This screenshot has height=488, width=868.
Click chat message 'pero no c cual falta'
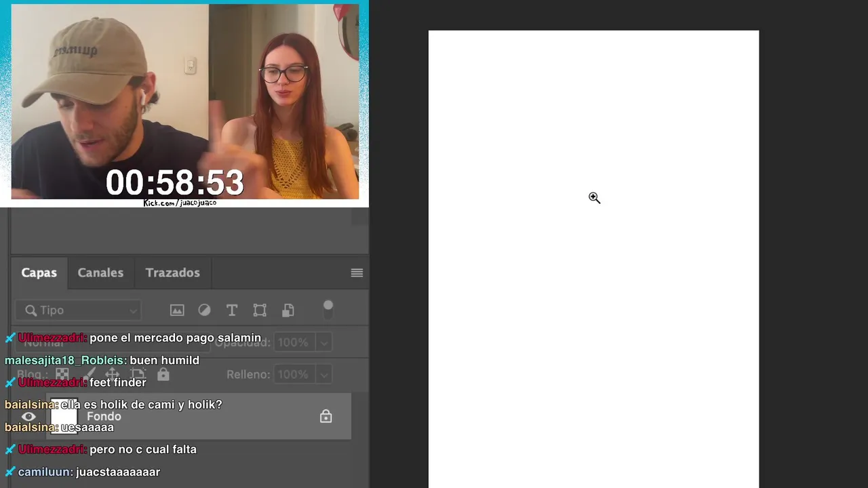pos(143,449)
